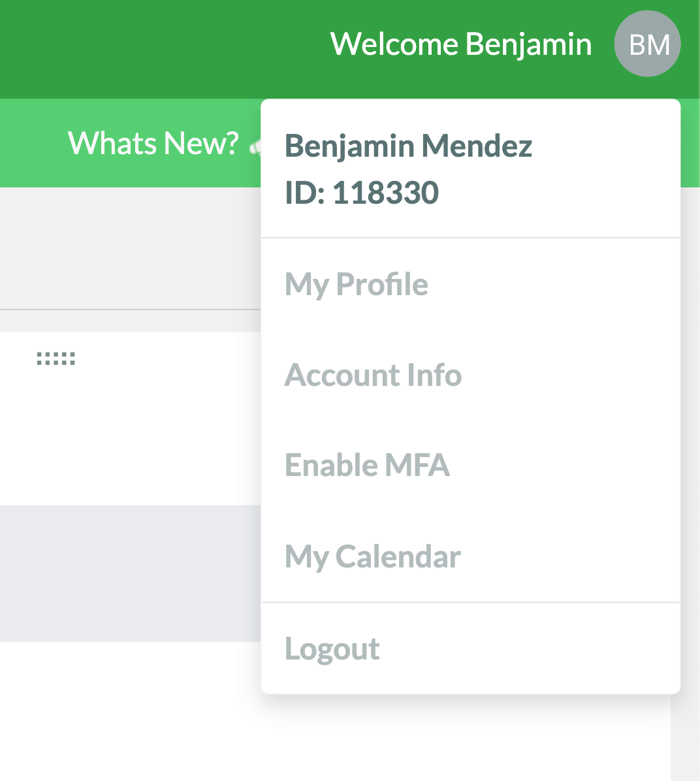Click the dotted drag handle icon

[x=56, y=359]
